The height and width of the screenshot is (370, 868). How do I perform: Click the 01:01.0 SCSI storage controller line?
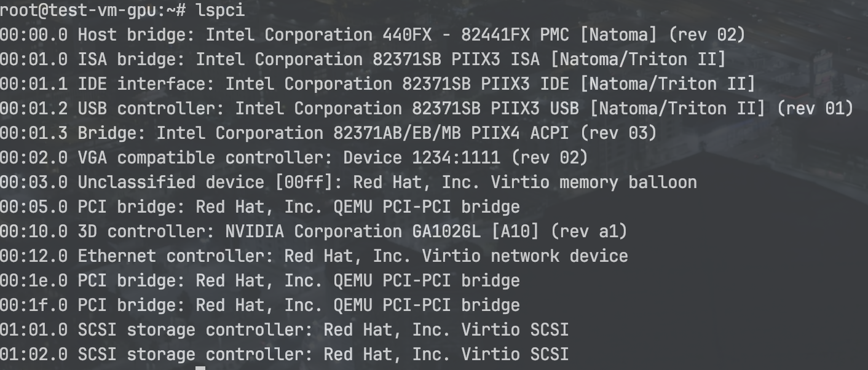(x=284, y=329)
